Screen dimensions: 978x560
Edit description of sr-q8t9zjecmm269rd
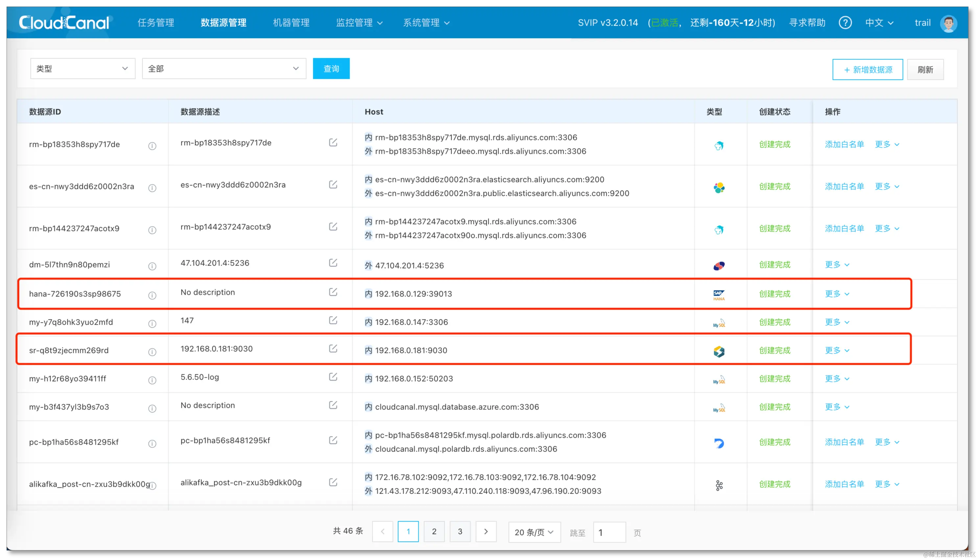333,349
